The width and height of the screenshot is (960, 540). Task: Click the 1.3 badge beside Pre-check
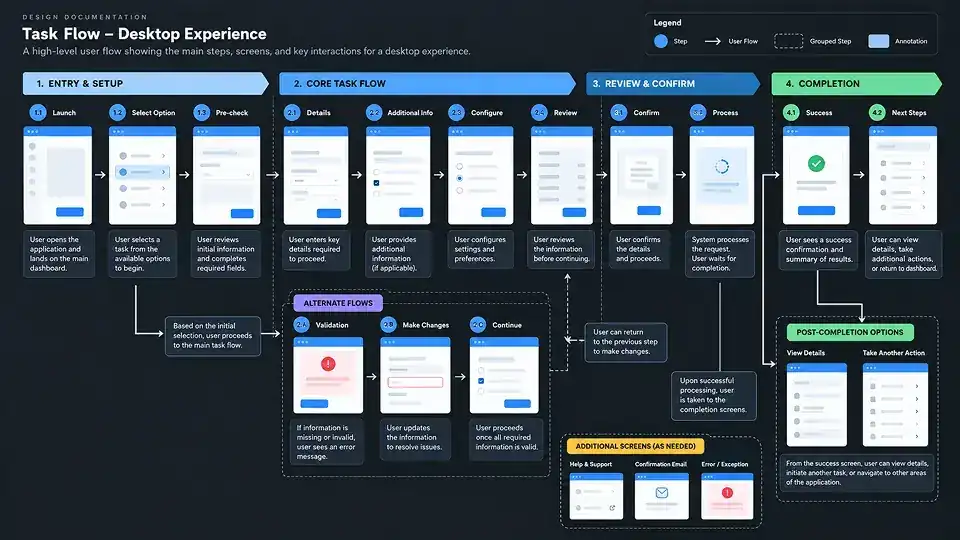201,113
